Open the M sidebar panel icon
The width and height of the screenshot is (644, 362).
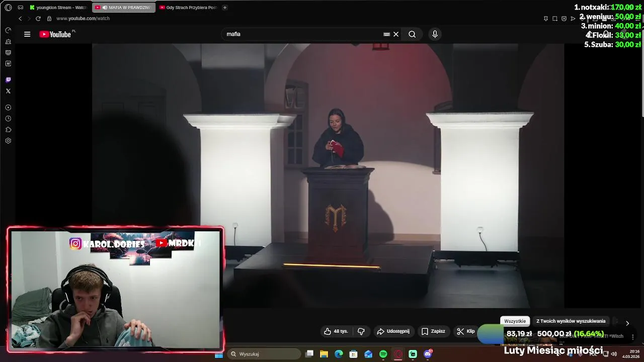(8, 64)
